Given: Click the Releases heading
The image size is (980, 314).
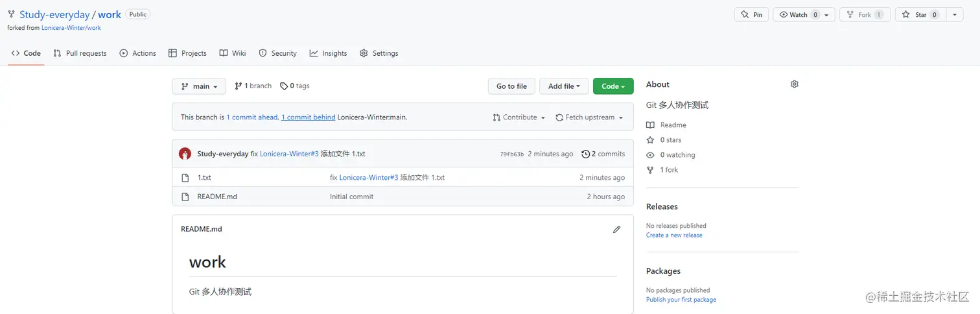Looking at the screenshot, I should [662, 206].
